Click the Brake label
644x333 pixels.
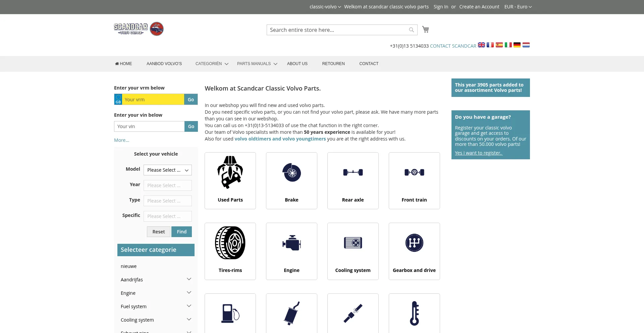[x=291, y=200]
